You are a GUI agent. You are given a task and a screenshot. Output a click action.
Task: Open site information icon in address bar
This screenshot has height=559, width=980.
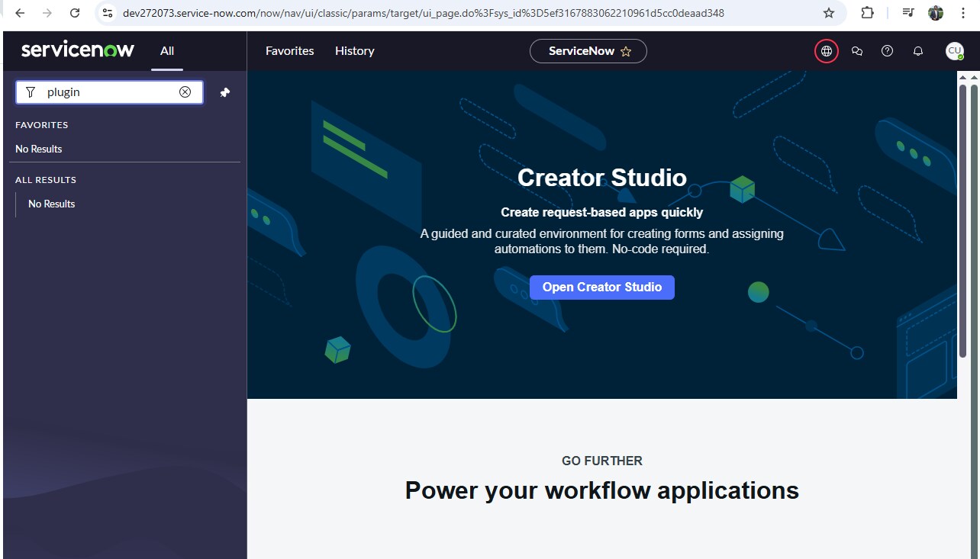pyautogui.click(x=108, y=13)
